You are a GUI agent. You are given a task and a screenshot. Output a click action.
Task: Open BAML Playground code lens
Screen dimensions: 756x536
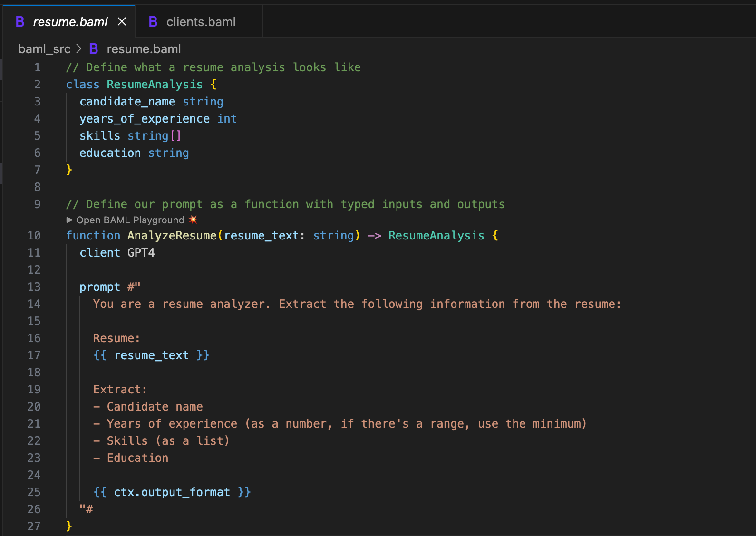click(x=130, y=220)
